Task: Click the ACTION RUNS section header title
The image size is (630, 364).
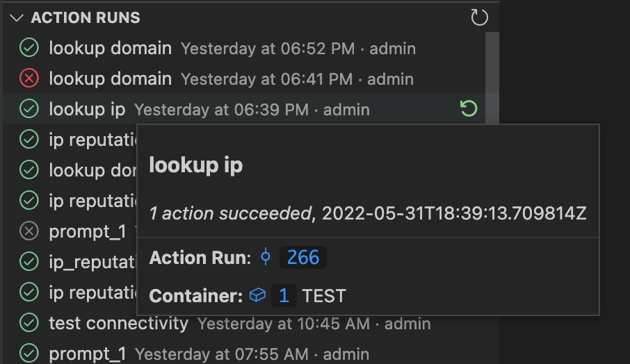Action: 86,17
